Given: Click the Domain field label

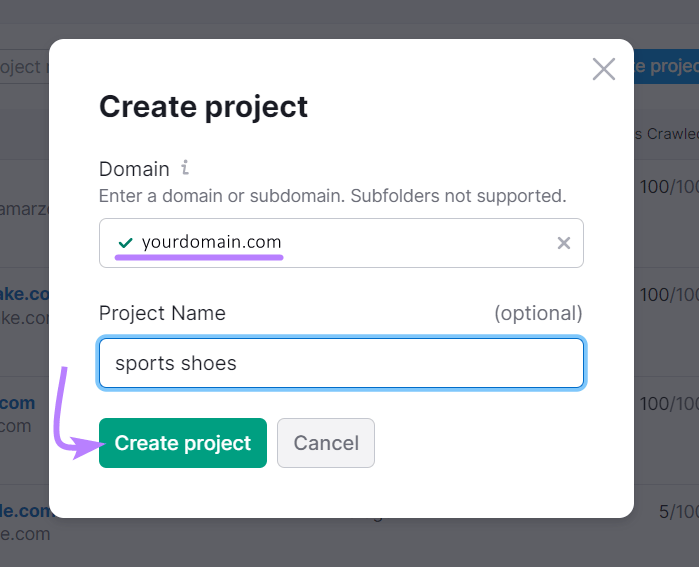Looking at the screenshot, I should (x=134, y=169).
